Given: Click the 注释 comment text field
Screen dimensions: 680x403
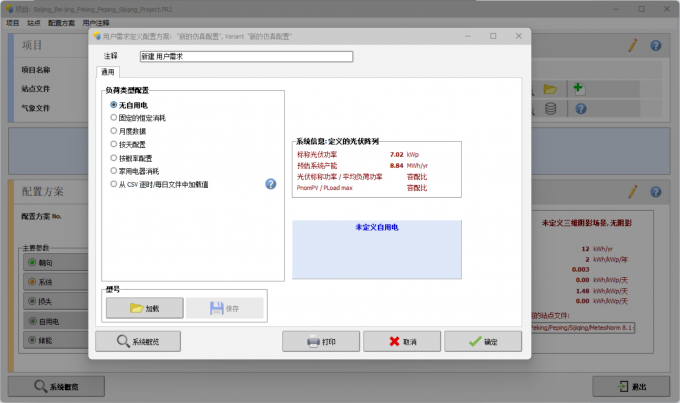Looking at the screenshot, I should [246, 56].
